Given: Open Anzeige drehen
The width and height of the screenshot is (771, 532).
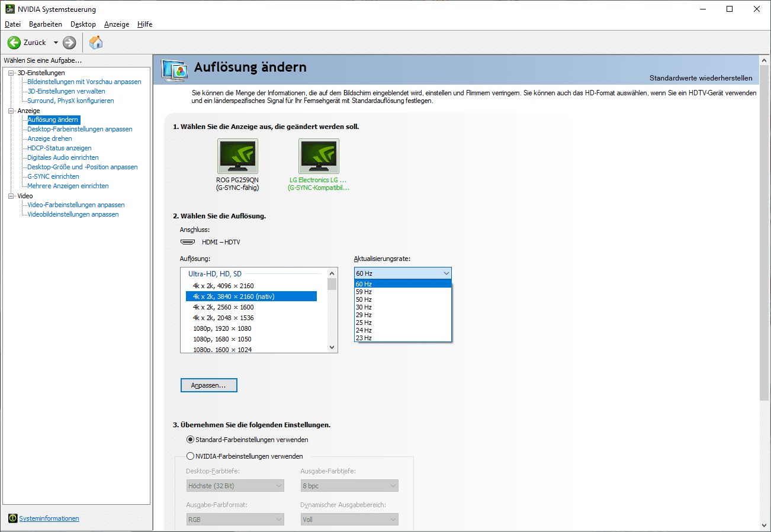Looking at the screenshot, I should click(x=50, y=138).
